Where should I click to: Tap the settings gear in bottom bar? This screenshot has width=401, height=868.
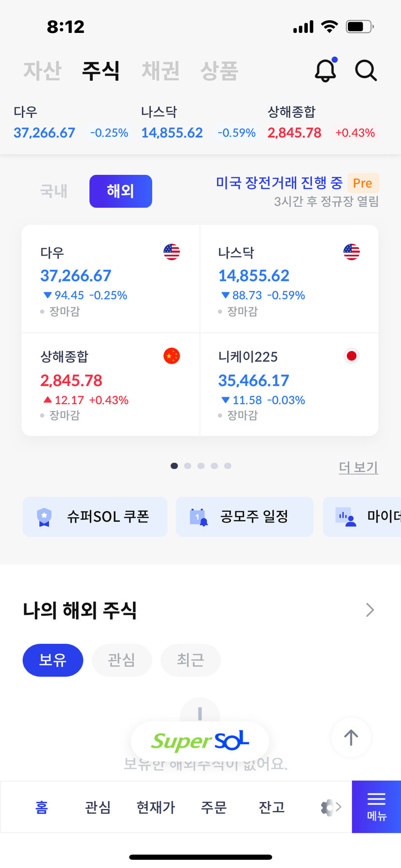[x=328, y=807]
